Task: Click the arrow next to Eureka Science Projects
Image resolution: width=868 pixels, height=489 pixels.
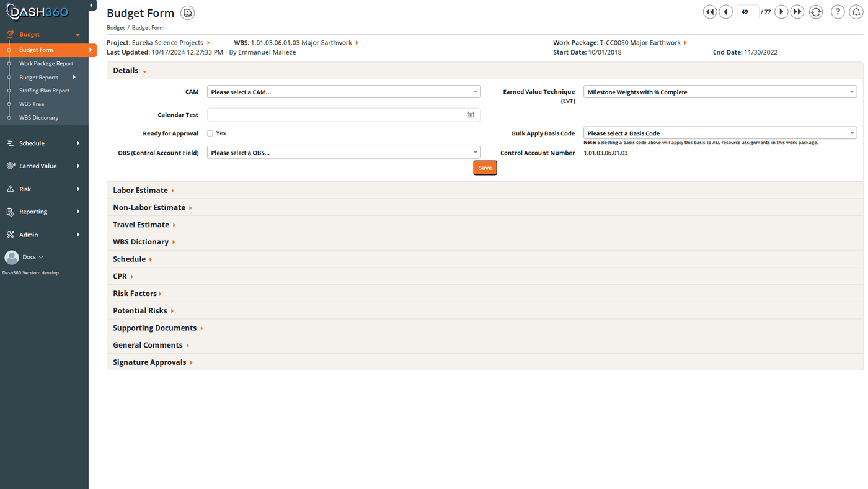Action: tap(208, 43)
